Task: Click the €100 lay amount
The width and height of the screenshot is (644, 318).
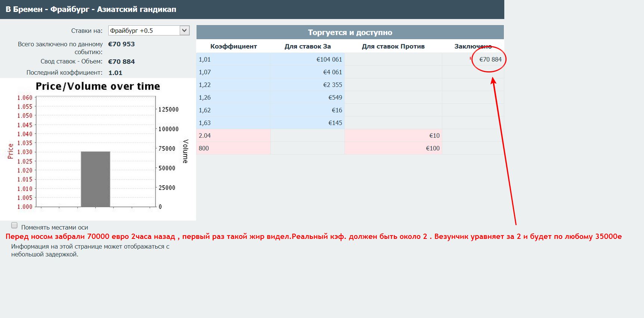Action: [433, 148]
